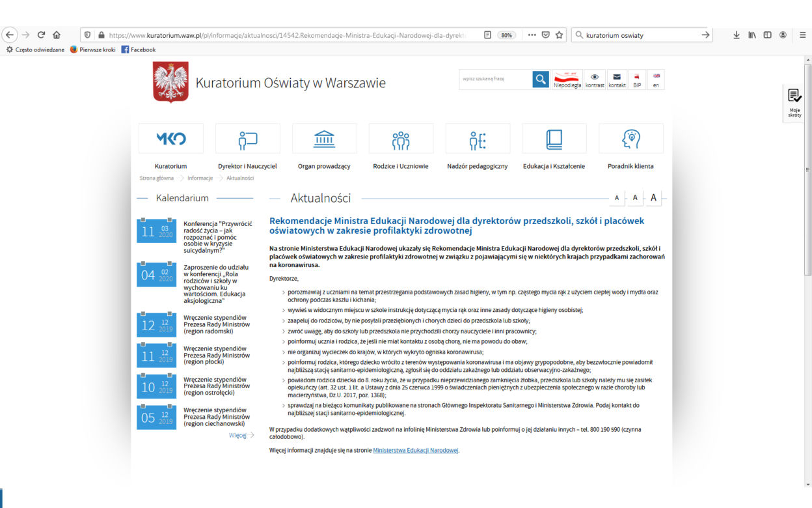Open the 80% zoom level indicator
This screenshot has height=508, width=812.
tap(507, 35)
